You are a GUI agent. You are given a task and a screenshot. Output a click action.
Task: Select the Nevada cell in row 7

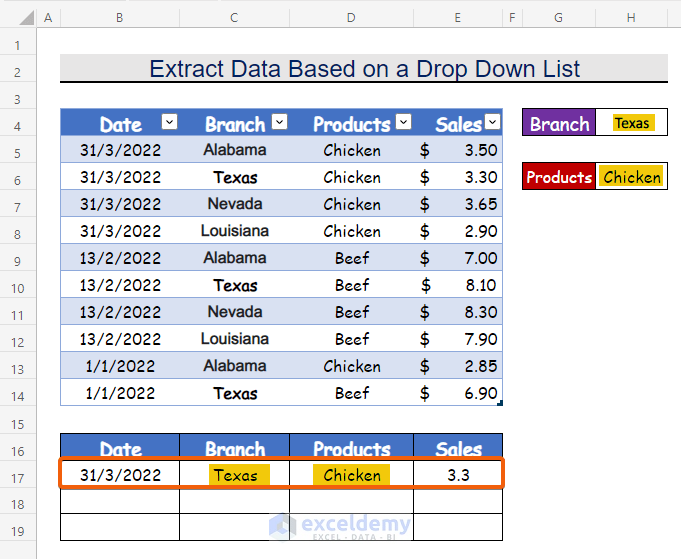[x=234, y=204]
